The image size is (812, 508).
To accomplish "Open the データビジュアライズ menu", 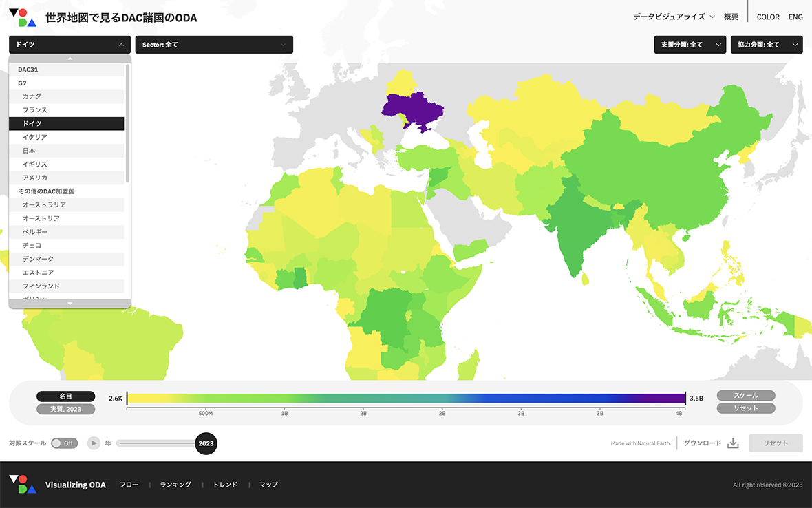I will point(674,17).
